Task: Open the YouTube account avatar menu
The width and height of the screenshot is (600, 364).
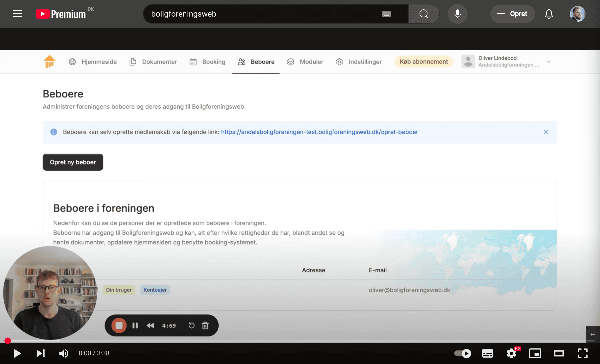Action: pos(577,14)
